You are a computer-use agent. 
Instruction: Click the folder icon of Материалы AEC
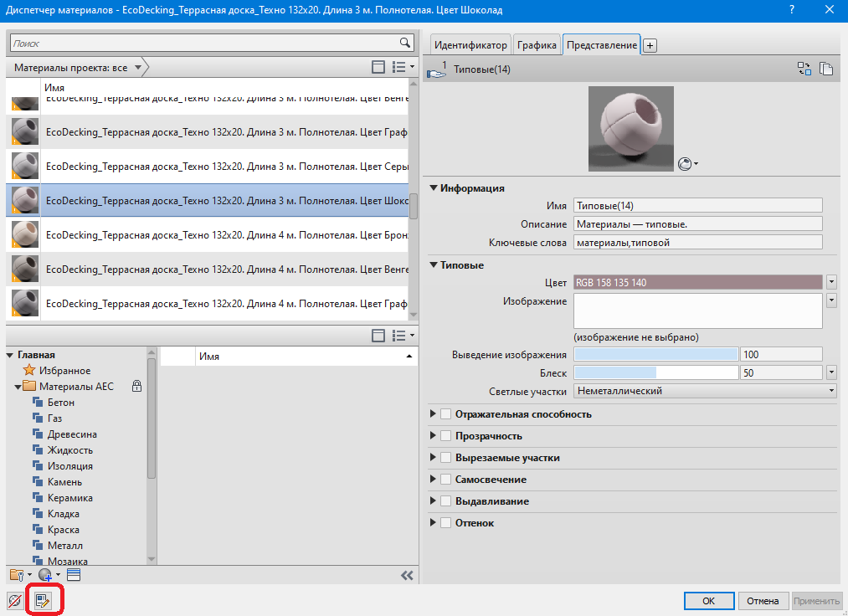29,386
